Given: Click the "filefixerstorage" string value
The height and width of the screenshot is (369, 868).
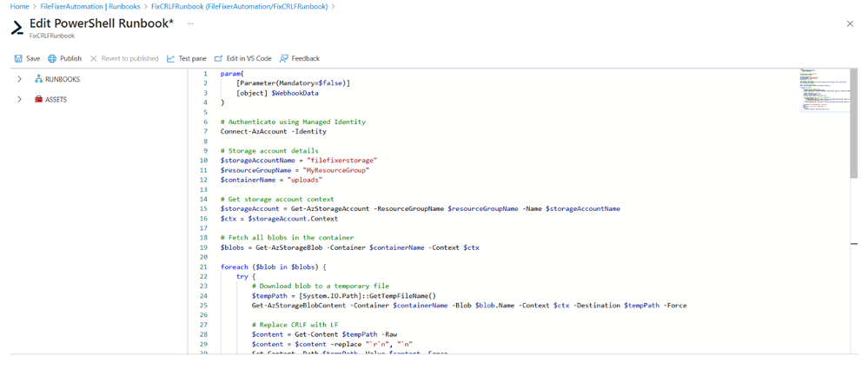Looking at the screenshot, I should click(341, 161).
